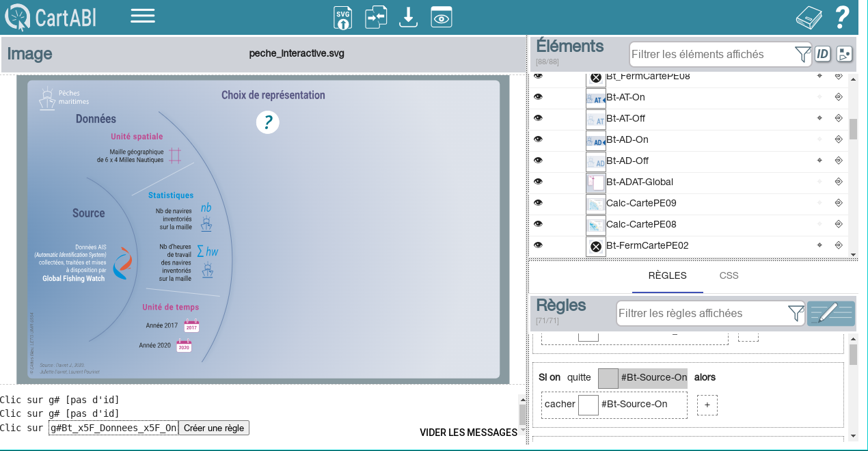Click the shapes selector icon in Éléments header
This screenshot has width=868, height=451.
click(844, 54)
